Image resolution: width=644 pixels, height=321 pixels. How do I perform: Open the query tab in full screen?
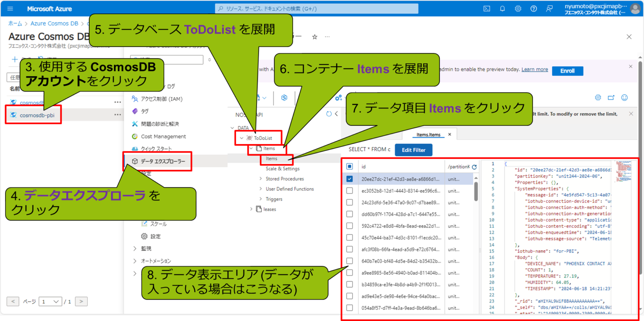611,97
